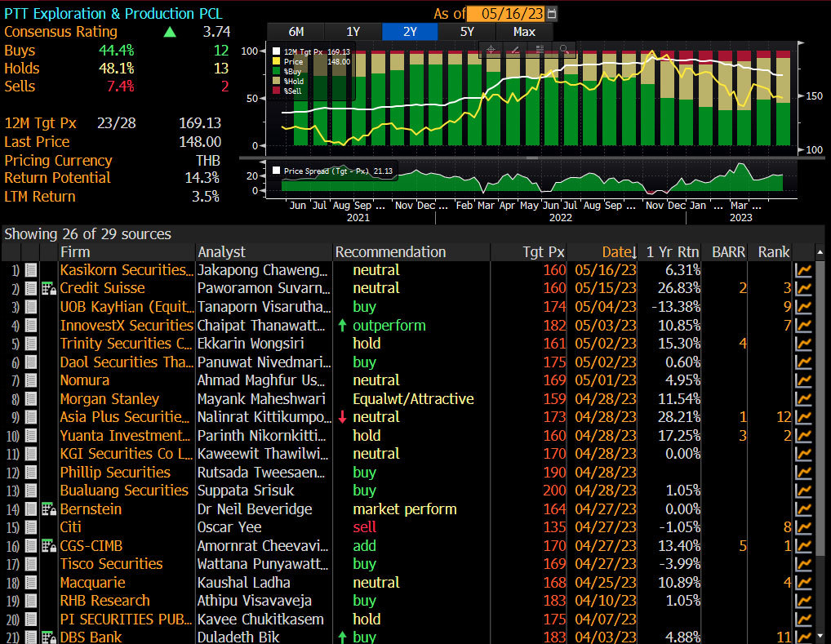Open the chart list/table view icon
Viewport: 831px width, 644px height.
[x=540, y=49]
